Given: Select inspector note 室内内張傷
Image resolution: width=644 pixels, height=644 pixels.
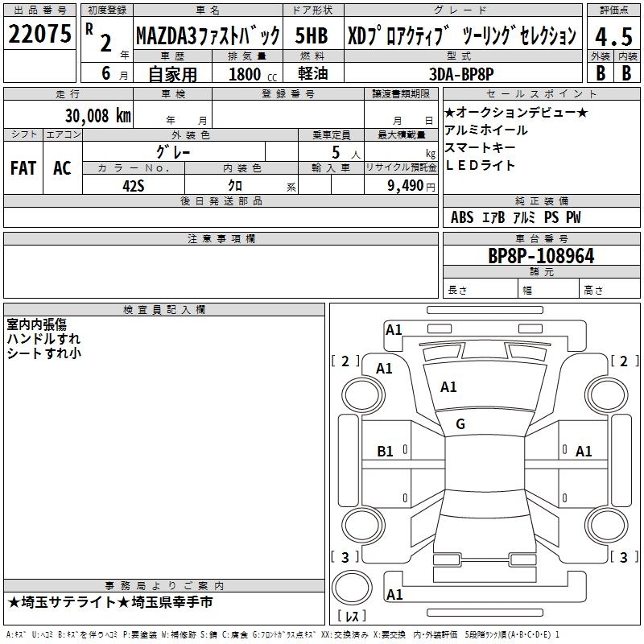Looking at the screenshot, I should pyautogui.click(x=36, y=324).
